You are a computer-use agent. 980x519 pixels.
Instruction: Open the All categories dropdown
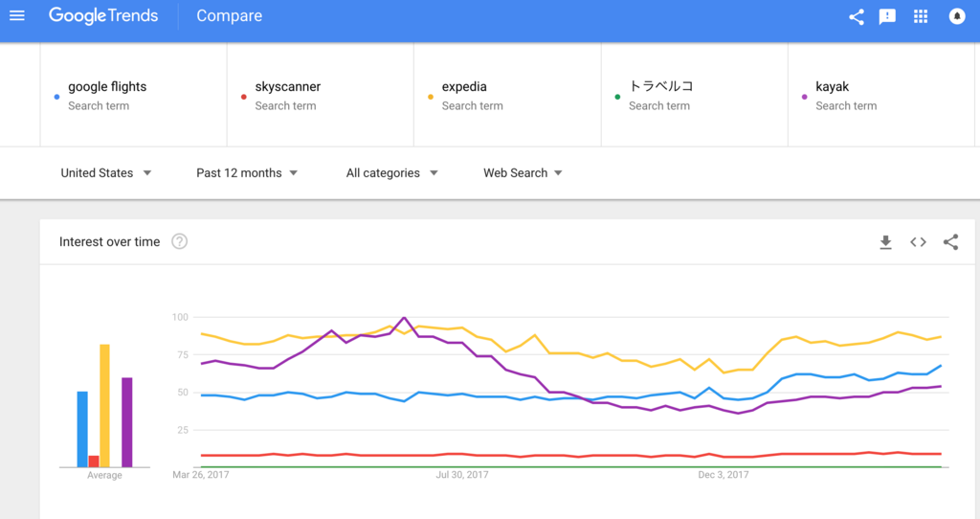click(x=391, y=173)
